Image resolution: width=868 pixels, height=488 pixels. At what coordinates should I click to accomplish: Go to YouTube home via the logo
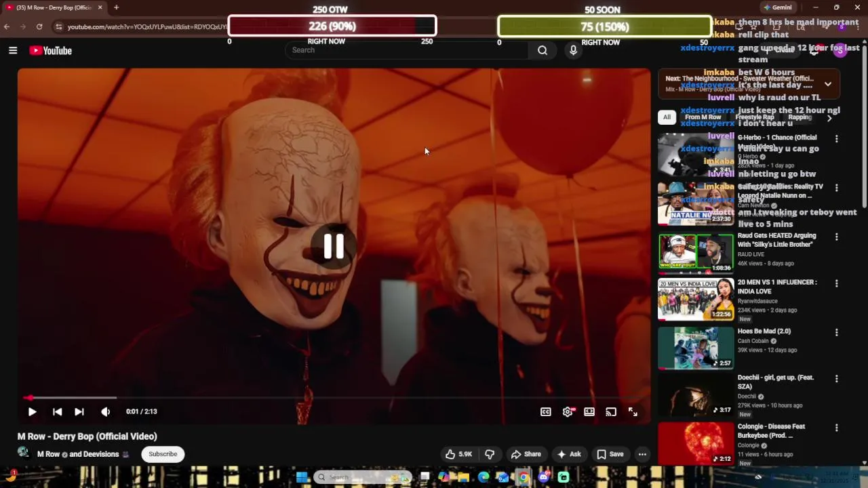50,50
